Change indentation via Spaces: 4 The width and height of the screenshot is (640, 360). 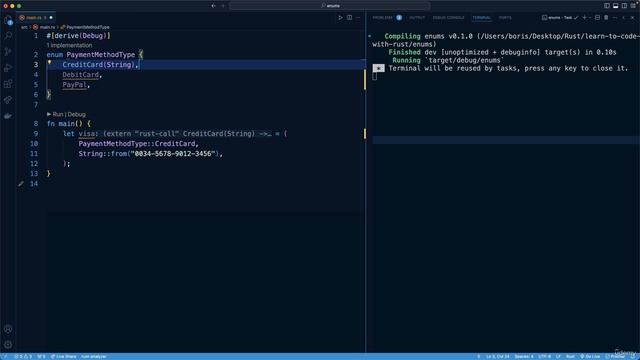click(524, 356)
